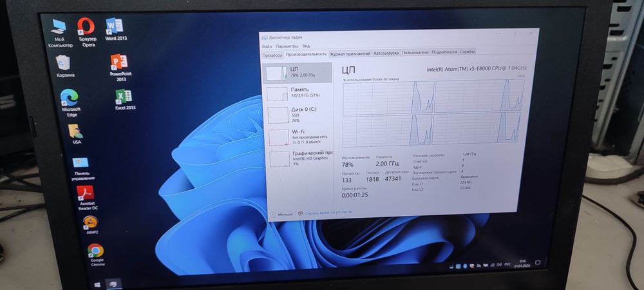Switch to the Процессы tab
The width and height of the screenshot is (644, 290).
272,55
